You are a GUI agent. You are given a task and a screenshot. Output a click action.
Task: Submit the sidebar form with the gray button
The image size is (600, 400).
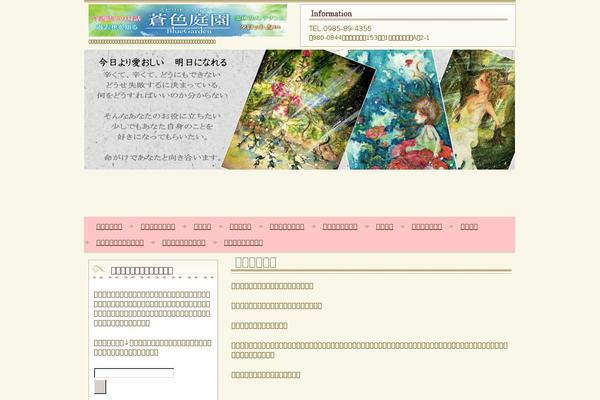(100, 387)
